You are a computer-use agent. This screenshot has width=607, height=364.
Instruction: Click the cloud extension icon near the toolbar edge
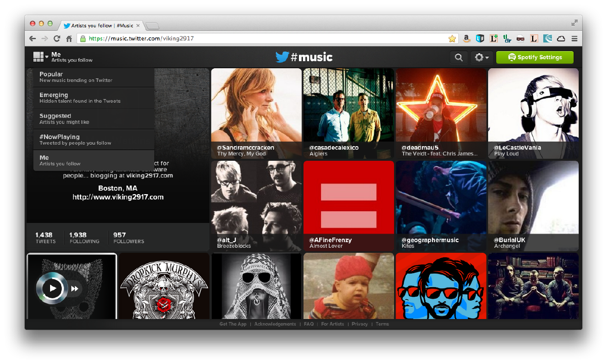coord(561,38)
